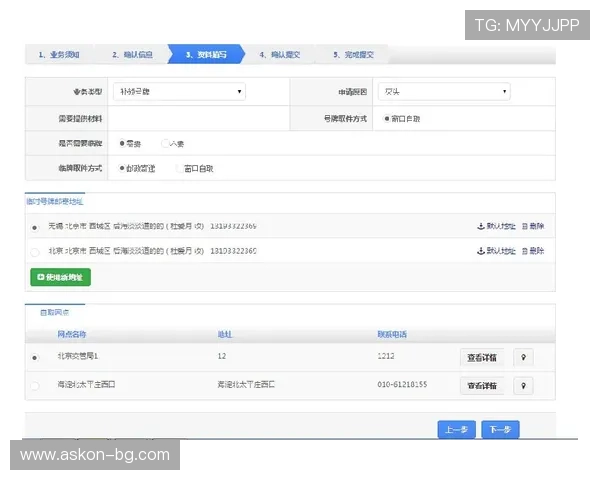The height and width of the screenshot is (480, 600).
Task: Click 删除 link on second address row
Action: pos(533,251)
